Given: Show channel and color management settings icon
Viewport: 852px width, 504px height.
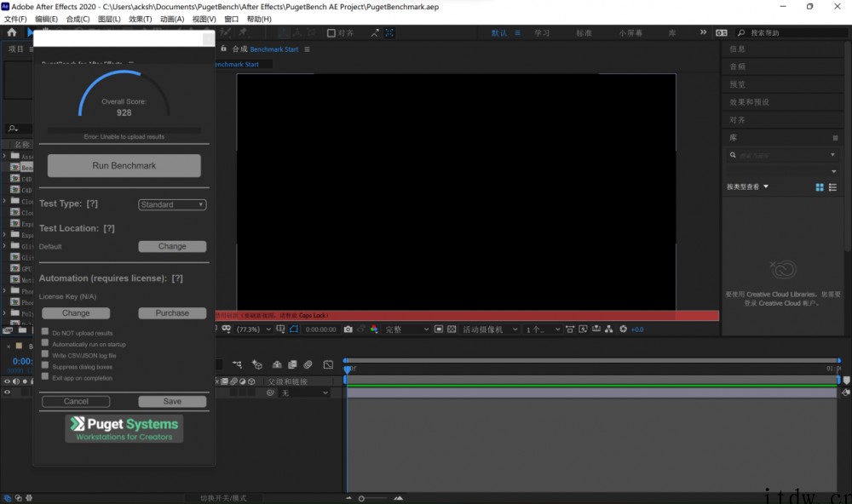Looking at the screenshot, I should [374, 329].
